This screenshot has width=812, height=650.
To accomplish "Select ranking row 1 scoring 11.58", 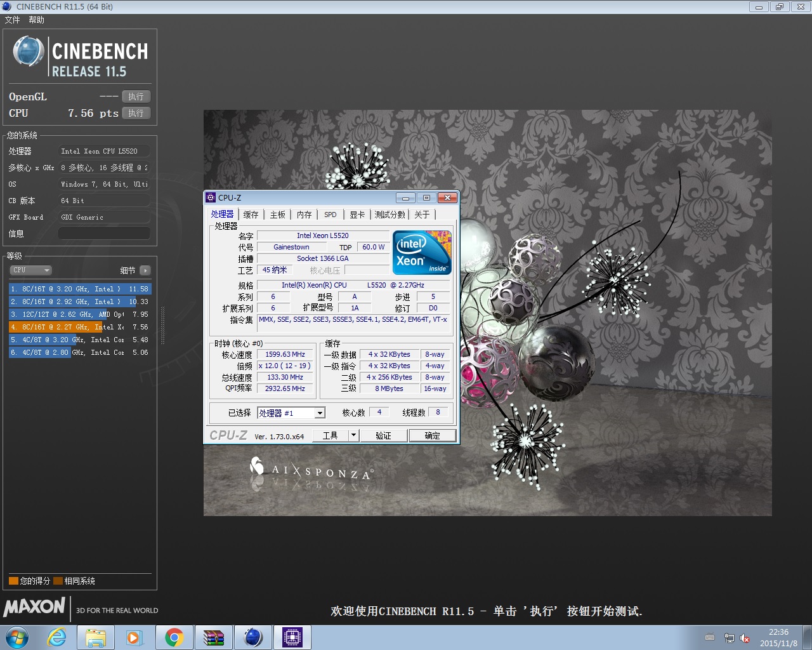I will [x=80, y=289].
